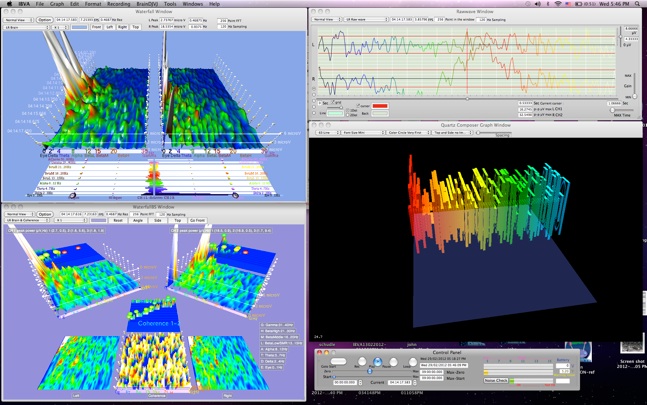Image resolution: width=647 pixels, height=405 pixels.
Task: Click the Start time stepper arrows
Action: point(360,383)
